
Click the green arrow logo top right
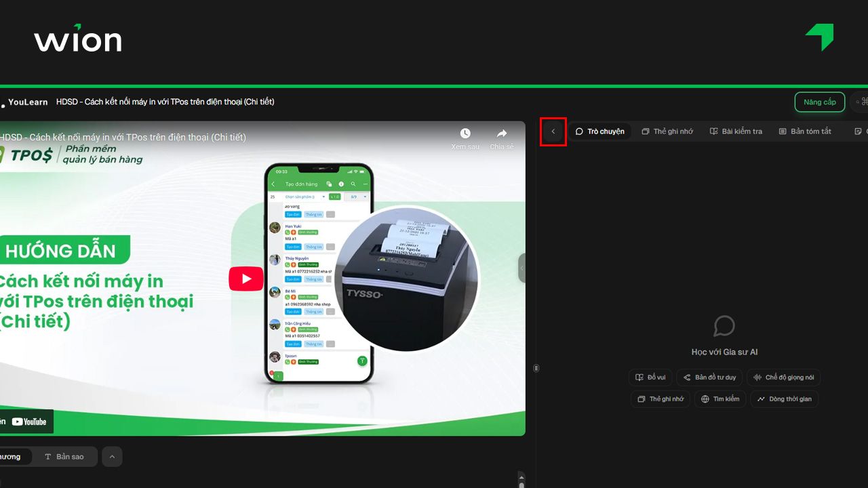coord(819,37)
